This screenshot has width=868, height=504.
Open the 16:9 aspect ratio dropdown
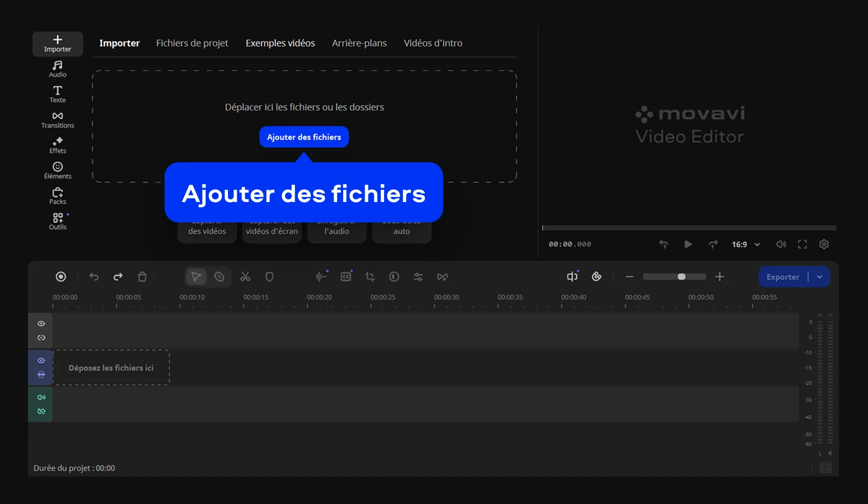click(745, 244)
